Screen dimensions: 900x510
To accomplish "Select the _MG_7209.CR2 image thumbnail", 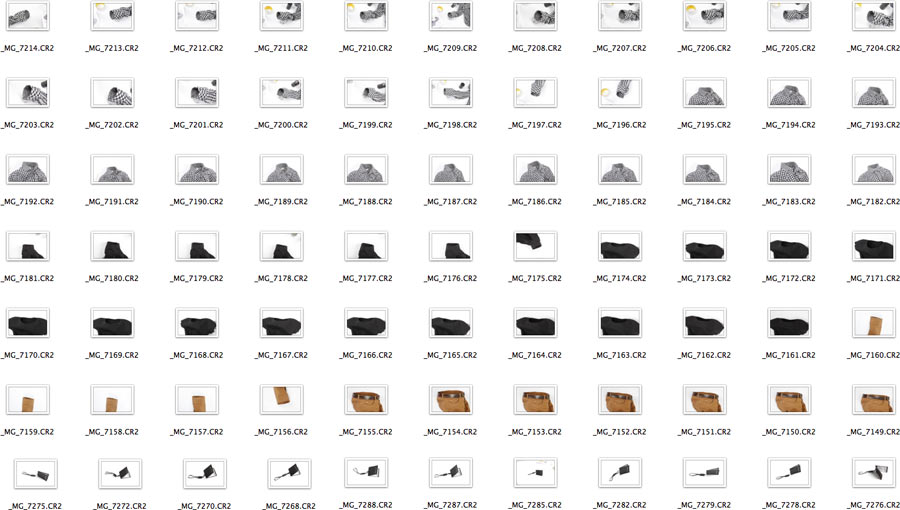I will [x=451, y=17].
